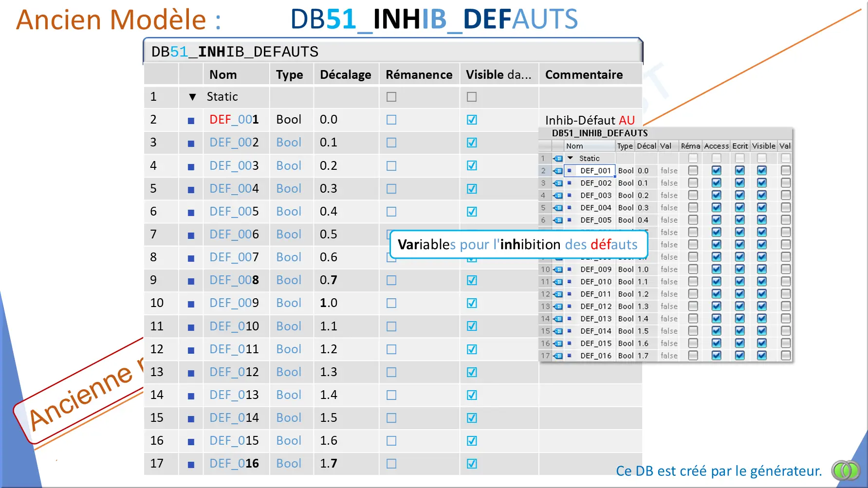
Task: Click the "Variables pour l'inhibition des défauts" callout
Action: (518, 244)
